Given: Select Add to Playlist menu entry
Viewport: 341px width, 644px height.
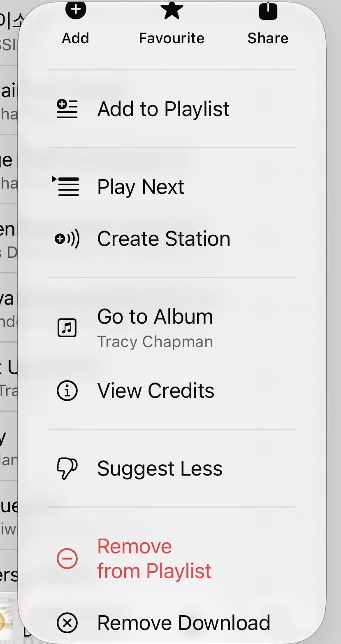Looking at the screenshot, I should (x=172, y=109).
